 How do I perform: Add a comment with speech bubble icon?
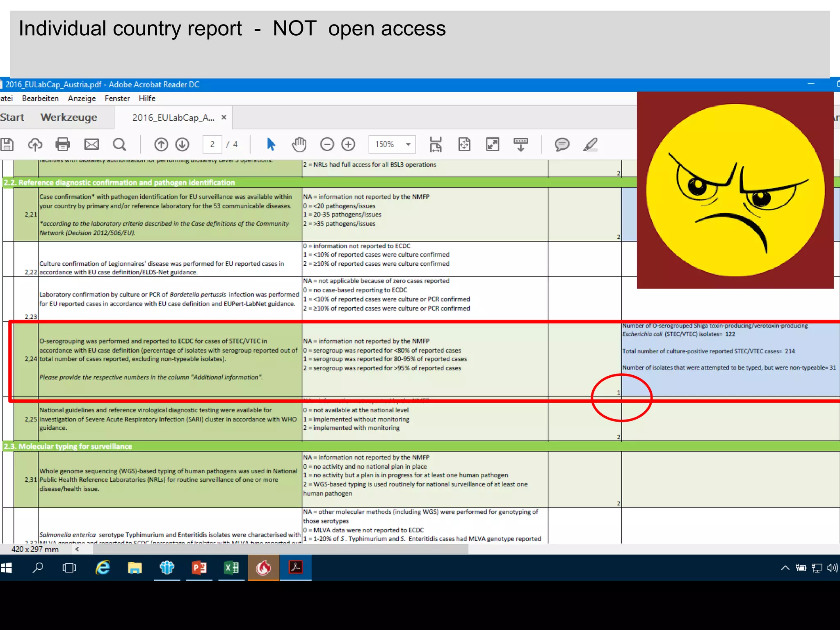click(562, 144)
